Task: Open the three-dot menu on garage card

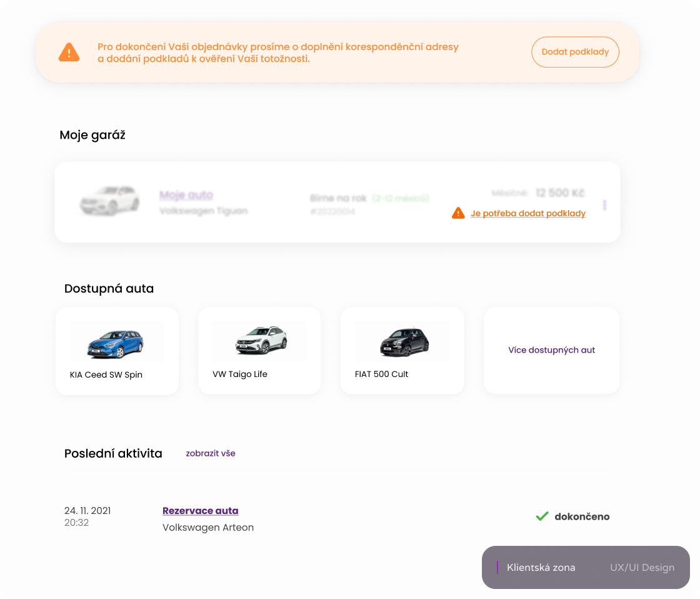Action: point(604,204)
